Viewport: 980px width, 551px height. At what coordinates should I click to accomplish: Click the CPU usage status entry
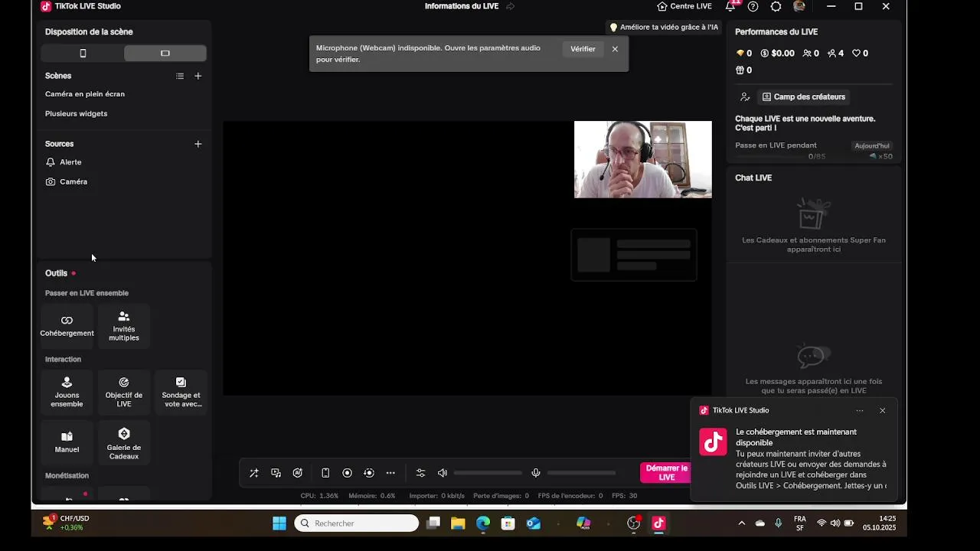(319, 496)
